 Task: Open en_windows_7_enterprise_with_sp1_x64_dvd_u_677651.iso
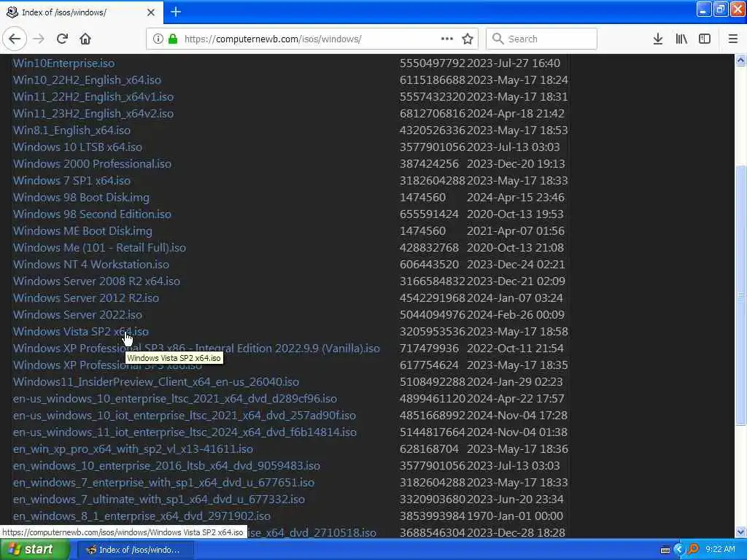pos(163,483)
